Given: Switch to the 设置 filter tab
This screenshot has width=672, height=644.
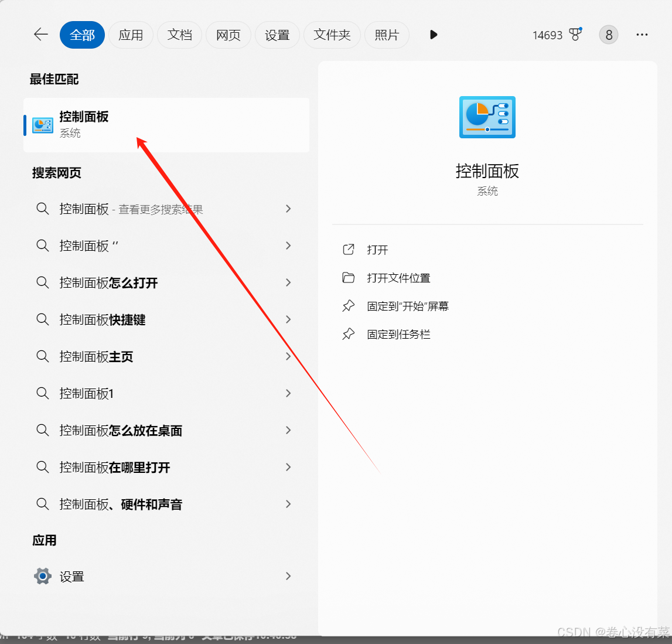Looking at the screenshot, I should pos(277,35).
